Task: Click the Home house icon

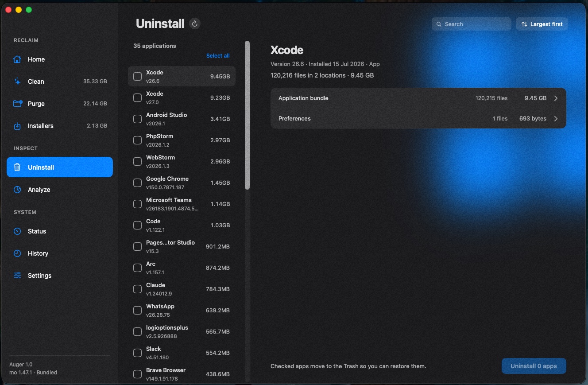Action: pos(17,59)
